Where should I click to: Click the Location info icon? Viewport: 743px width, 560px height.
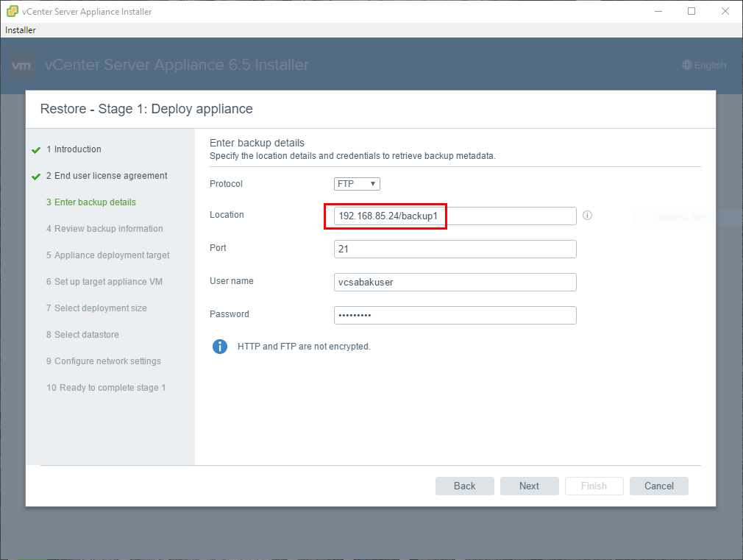587,216
